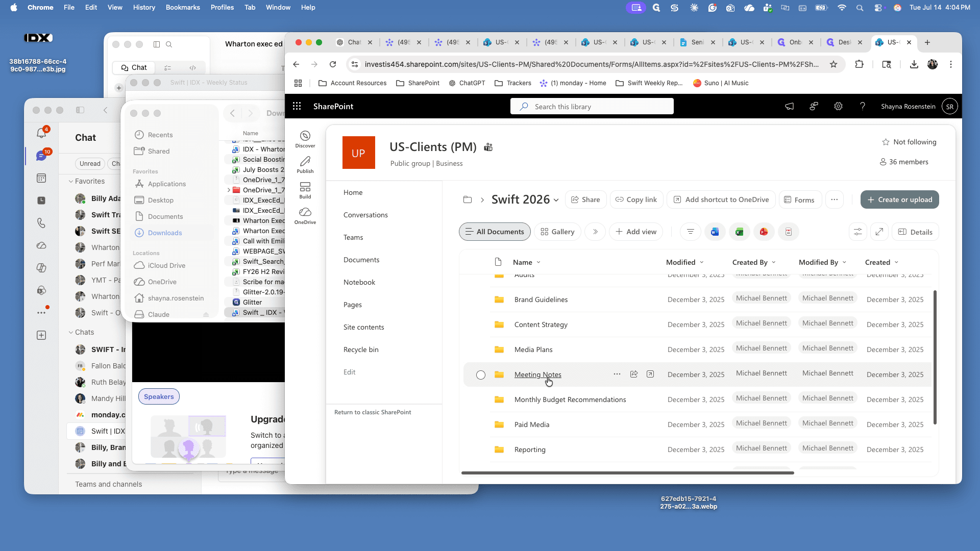Expand library to full-screen content view
The image size is (980, 551).
click(879, 232)
